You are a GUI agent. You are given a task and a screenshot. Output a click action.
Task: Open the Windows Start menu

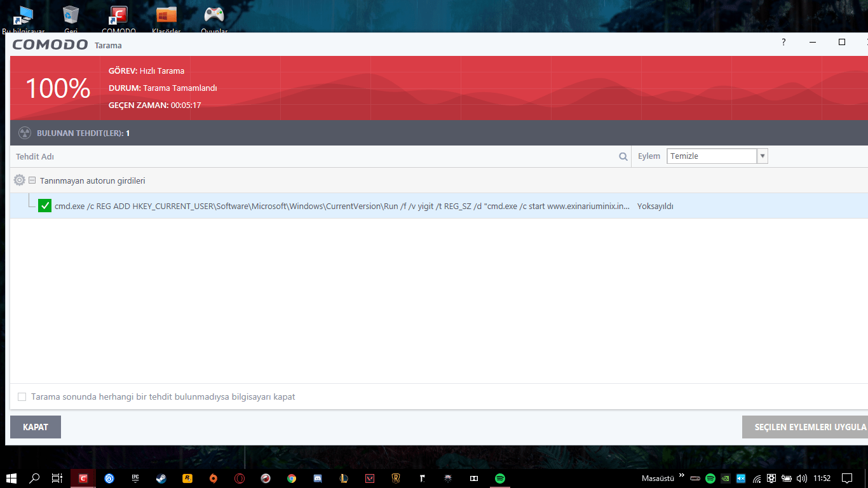(11, 478)
